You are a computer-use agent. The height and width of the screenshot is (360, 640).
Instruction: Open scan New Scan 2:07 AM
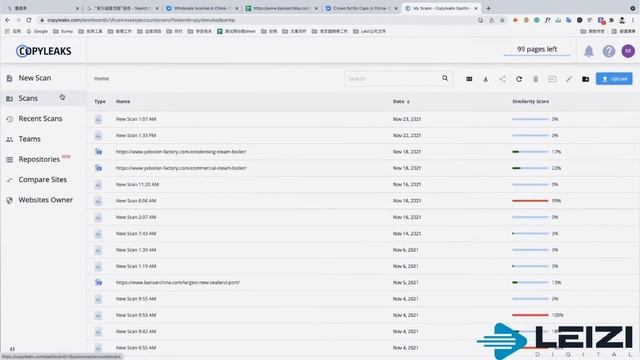click(x=136, y=217)
